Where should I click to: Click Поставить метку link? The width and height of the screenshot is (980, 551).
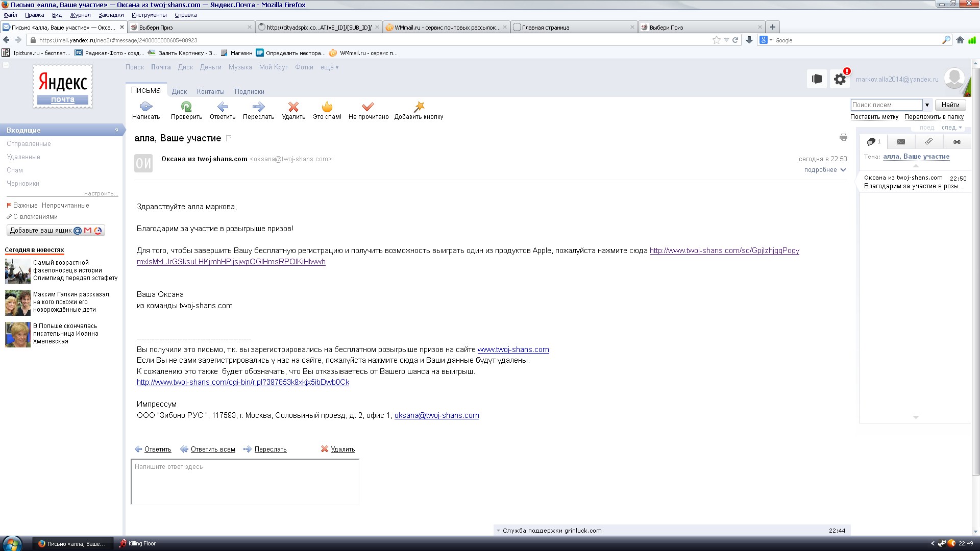pos(874,117)
